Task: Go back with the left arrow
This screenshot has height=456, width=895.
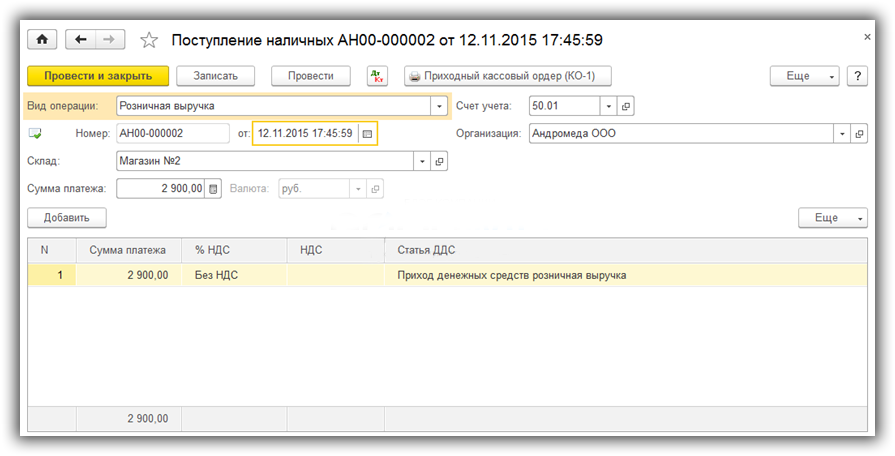Action: (x=81, y=40)
